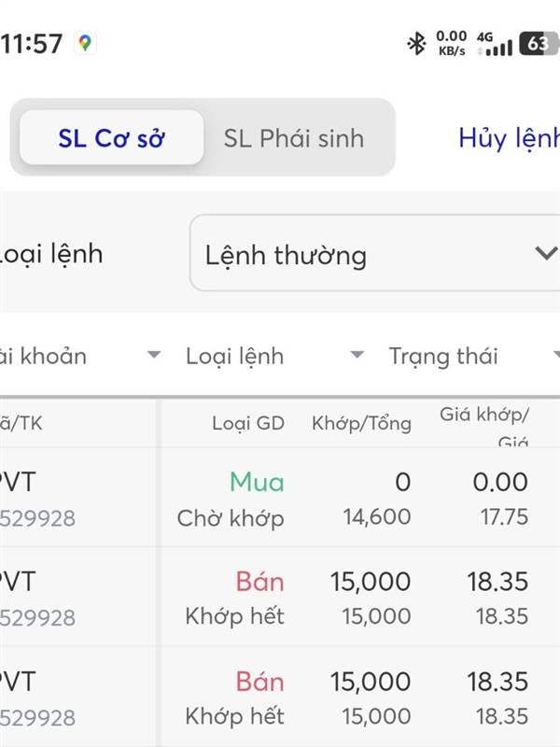Tap the network speed KB/s indicator
Viewport: 560px width, 747px height.
[452, 43]
